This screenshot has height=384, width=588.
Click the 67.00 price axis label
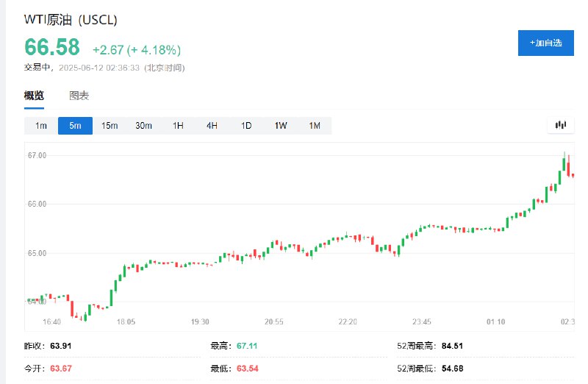[37, 155]
